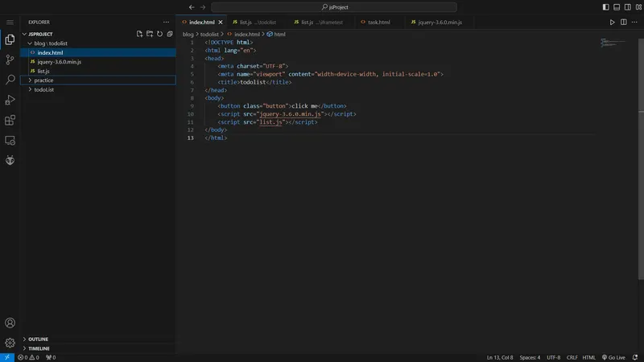Click the New File icon in Explorer

pyautogui.click(x=139, y=34)
